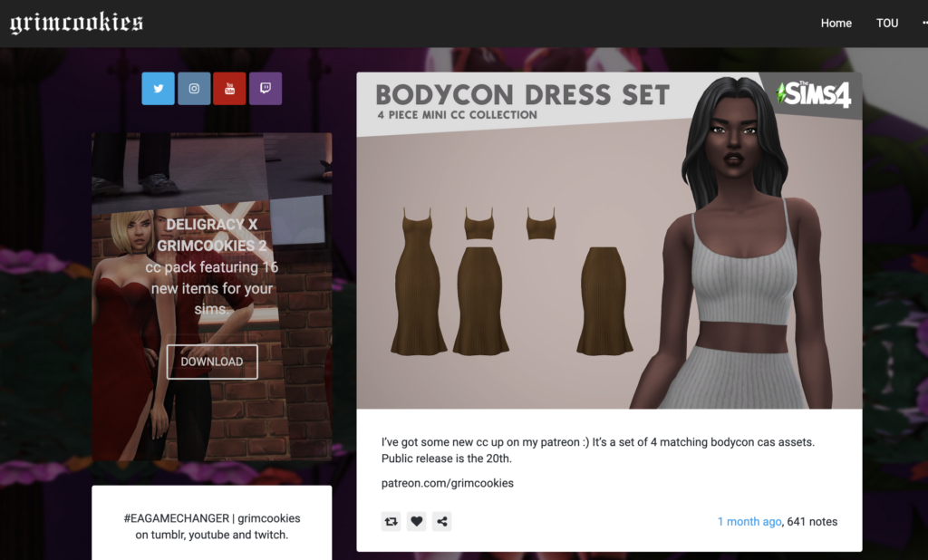Open the cut-off overflow menu in header
Viewport: 928px width, 560px height.
point(924,23)
